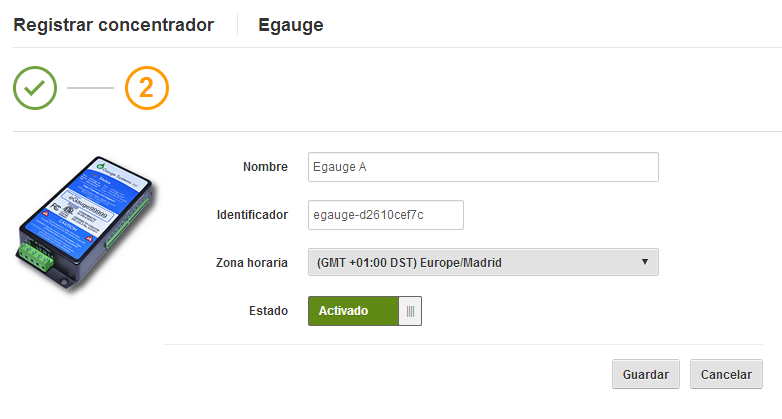
Task: Focus the Nombre field containing Egauge A
Action: [483, 167]
